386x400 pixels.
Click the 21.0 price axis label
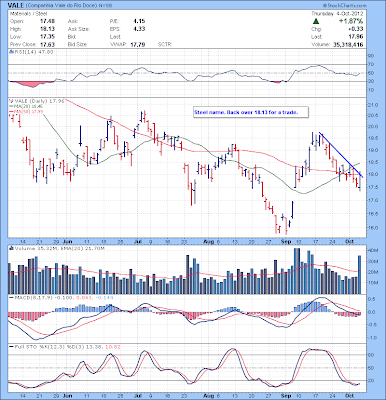pyautogui.click(x=374, y=105)
